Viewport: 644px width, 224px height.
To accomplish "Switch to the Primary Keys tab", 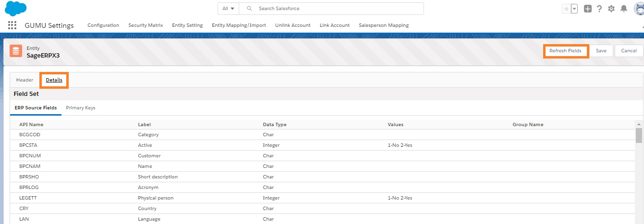I will click(81, 108).
